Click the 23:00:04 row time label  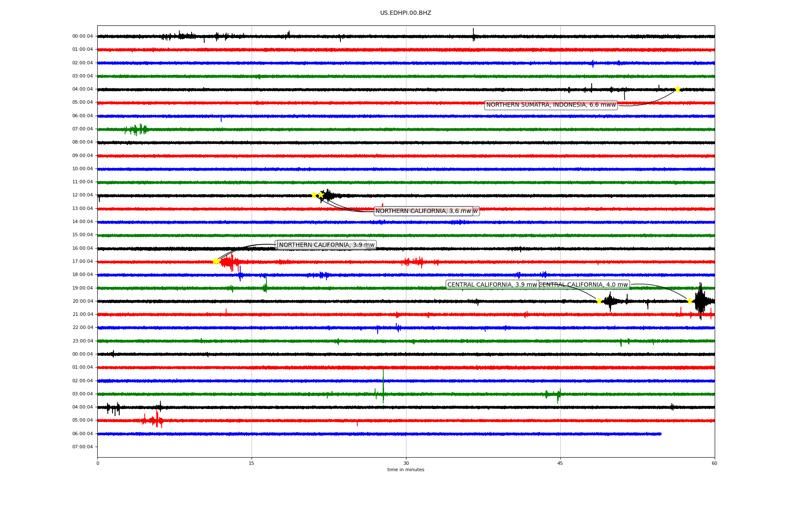82,341
